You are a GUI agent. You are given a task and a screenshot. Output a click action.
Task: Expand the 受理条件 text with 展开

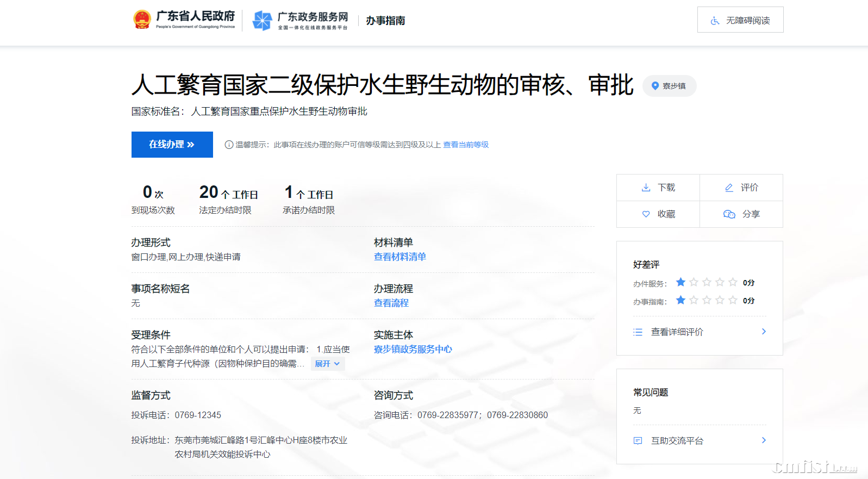327,364
